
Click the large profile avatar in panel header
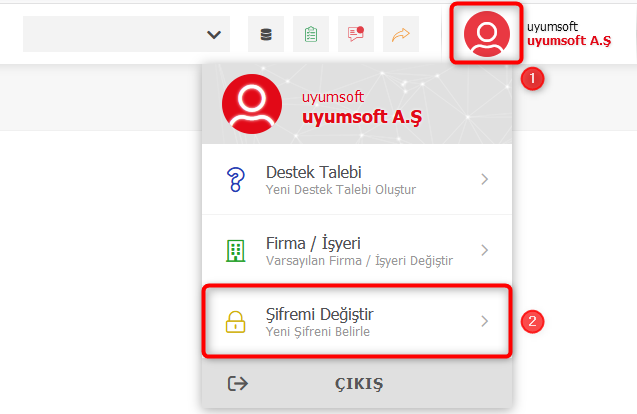coord(253,105)
